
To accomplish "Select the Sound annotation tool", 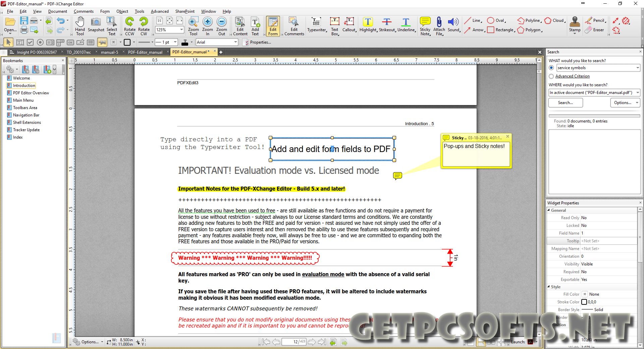I will [454, 24].
